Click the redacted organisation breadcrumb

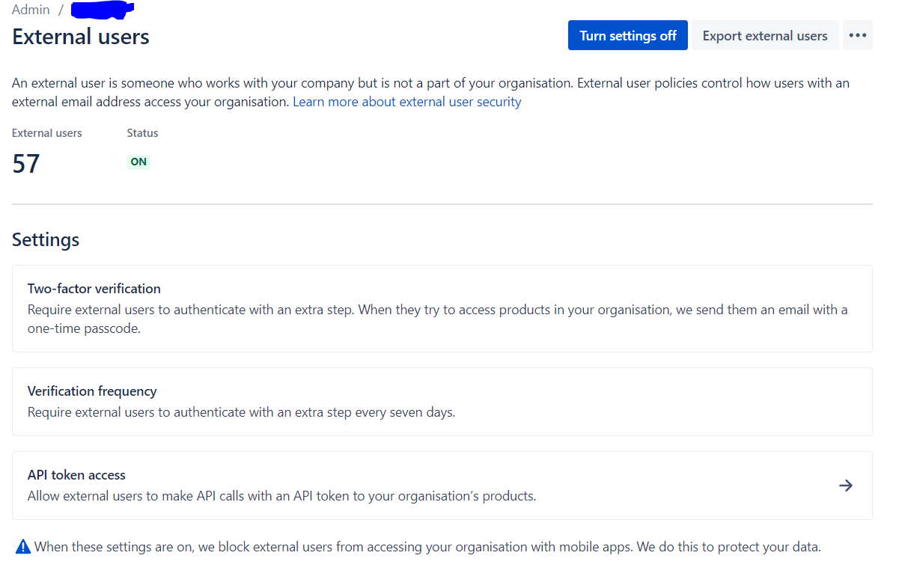pos(103,10)
